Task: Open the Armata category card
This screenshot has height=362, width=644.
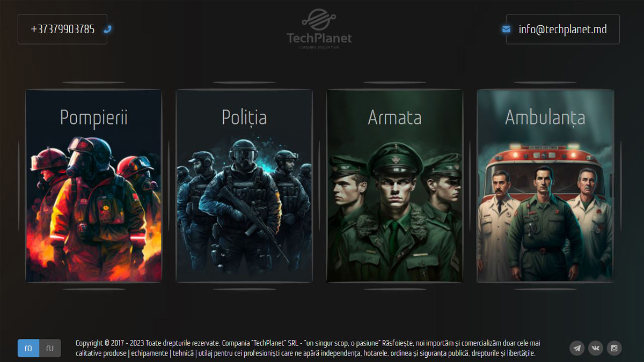Action: pos(395,186)
